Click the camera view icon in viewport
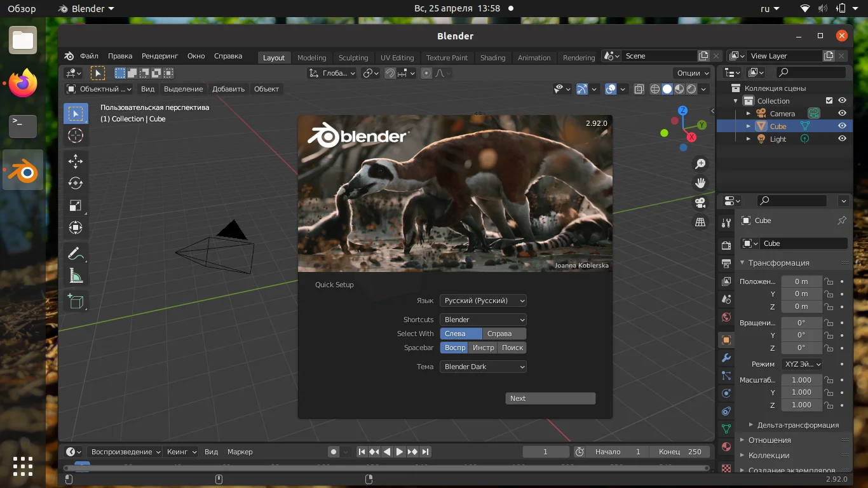The image size is (868, 488). tap(700, 203)
